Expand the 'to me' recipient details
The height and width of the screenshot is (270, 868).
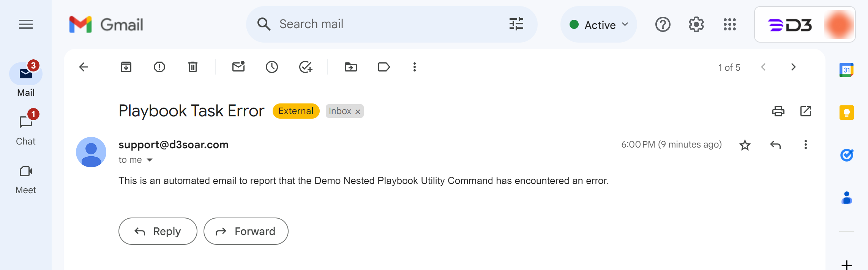150,160
